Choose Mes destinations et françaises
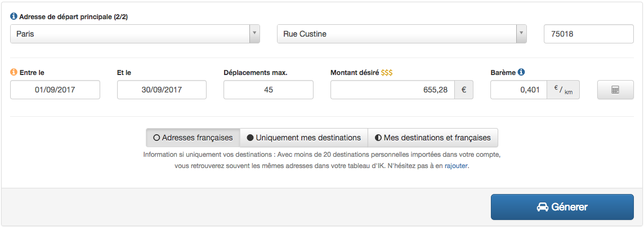 click(x=432, y=138)
